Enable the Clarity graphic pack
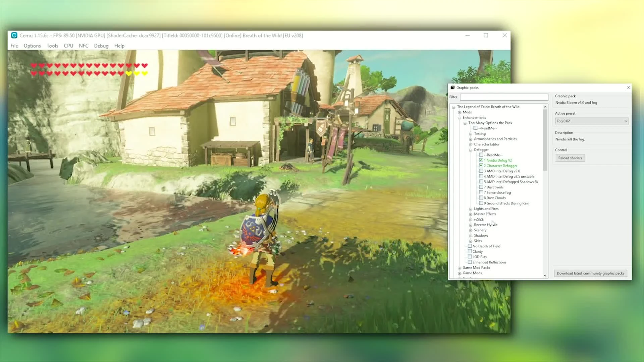 click(x=470, y=251)
